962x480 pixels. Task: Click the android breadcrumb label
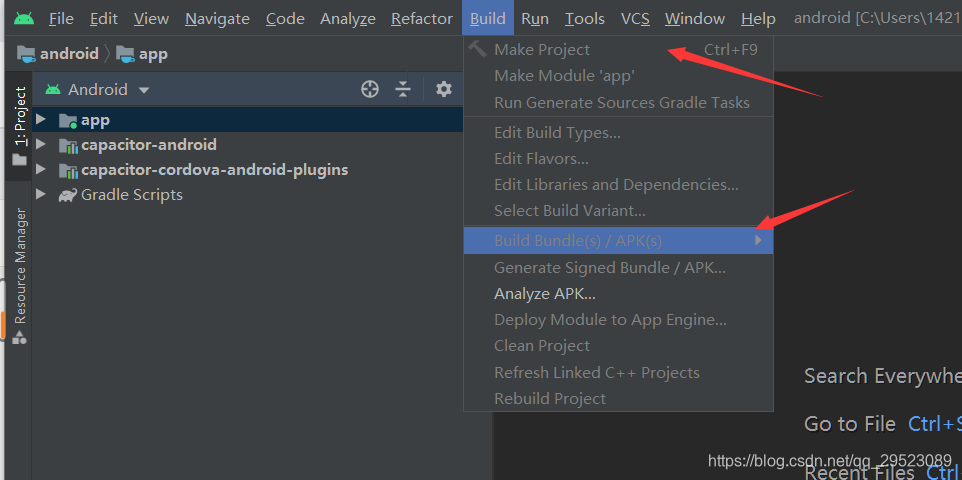(x=69, y=54)
